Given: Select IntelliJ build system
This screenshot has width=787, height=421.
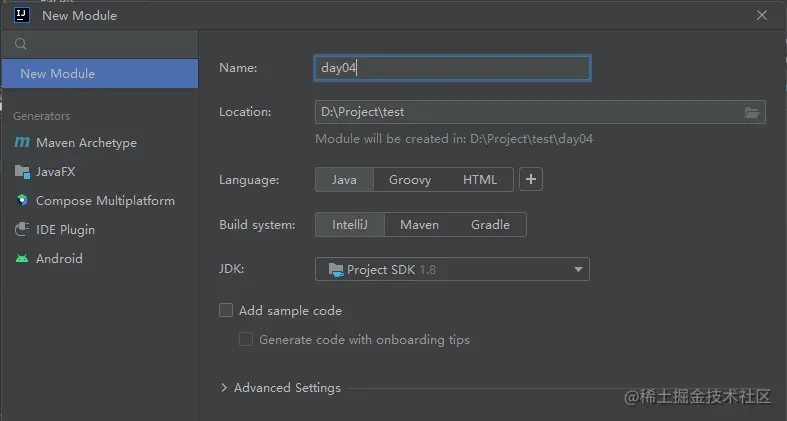Looking at the screenshot, I should [350, 224].
